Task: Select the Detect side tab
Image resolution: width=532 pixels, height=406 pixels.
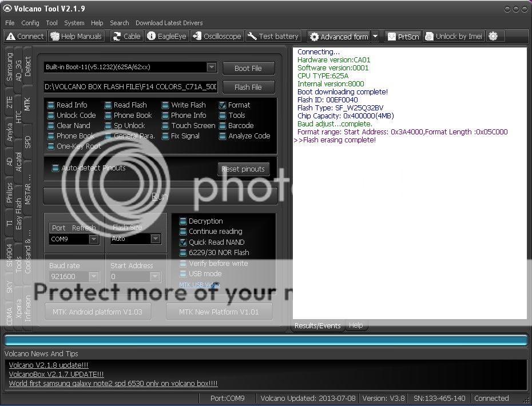Action: (x=27, y=66)
